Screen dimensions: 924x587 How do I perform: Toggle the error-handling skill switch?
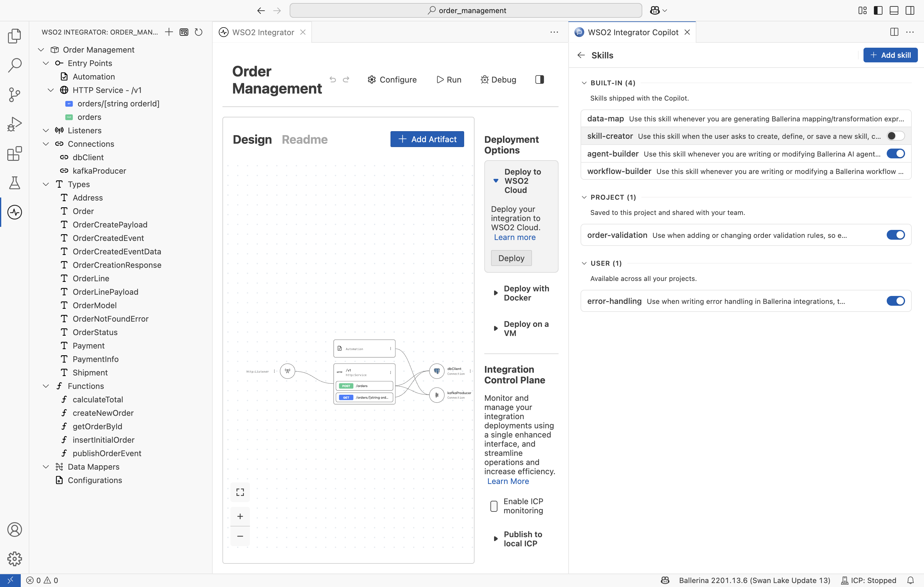tap(896, 301)
